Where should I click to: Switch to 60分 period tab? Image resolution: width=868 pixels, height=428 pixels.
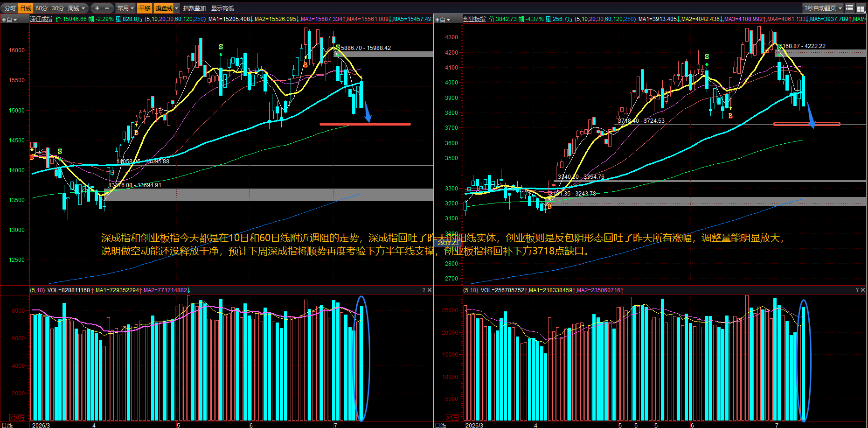coord(42,8)
